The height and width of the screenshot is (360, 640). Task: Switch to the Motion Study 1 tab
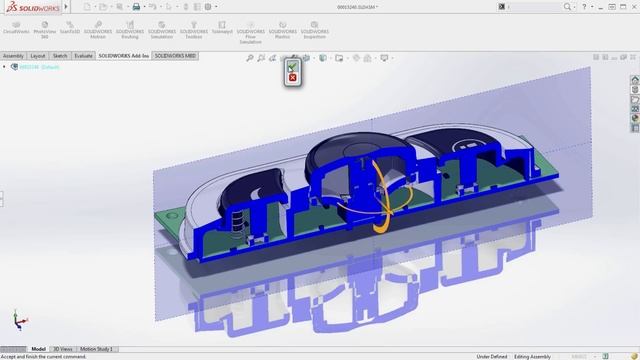pos(96,349)
